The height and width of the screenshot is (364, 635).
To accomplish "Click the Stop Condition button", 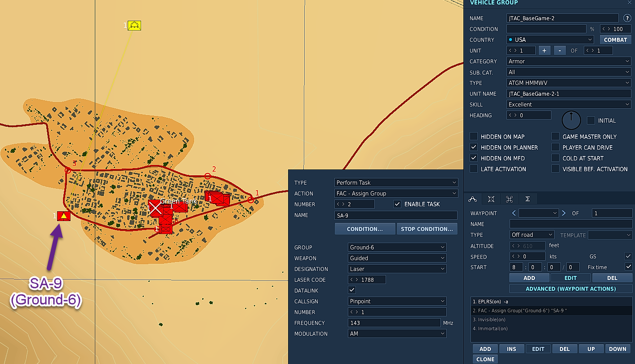I will [x=427, y=229].
